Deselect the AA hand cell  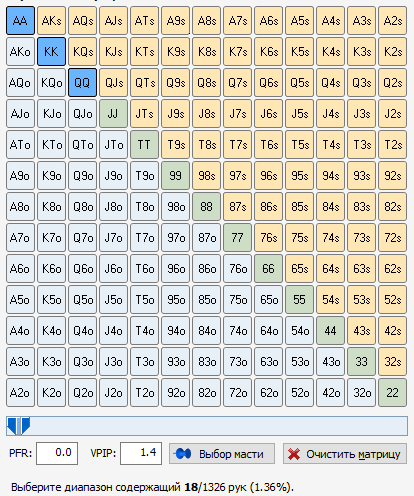[20, 21]
